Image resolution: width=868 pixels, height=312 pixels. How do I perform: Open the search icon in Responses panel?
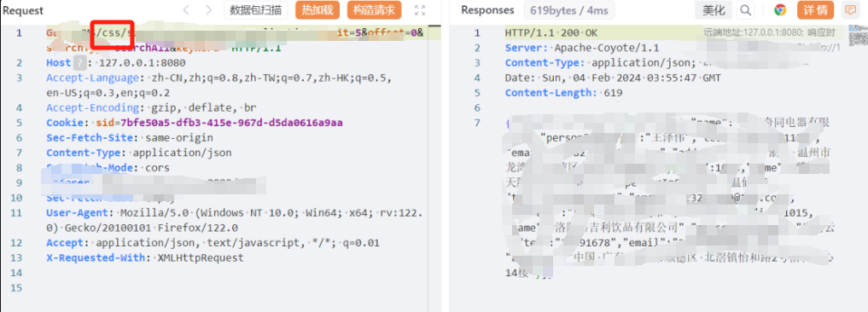[746, 10]
